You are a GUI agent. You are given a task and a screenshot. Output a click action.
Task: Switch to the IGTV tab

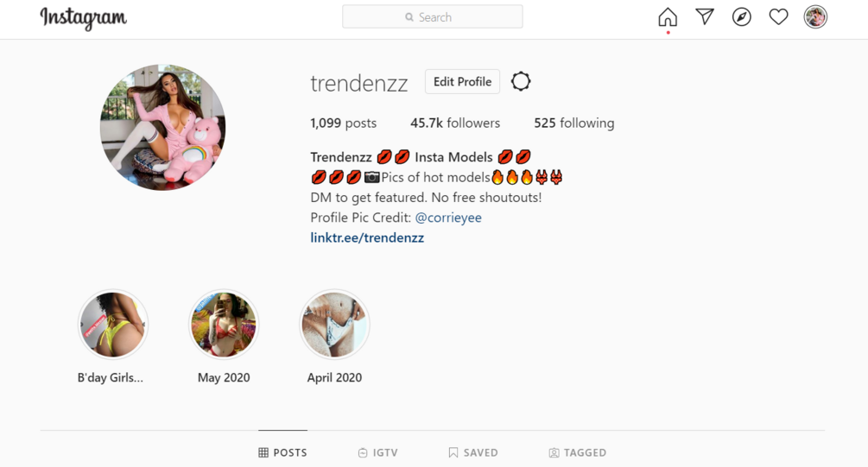(378, 452)
